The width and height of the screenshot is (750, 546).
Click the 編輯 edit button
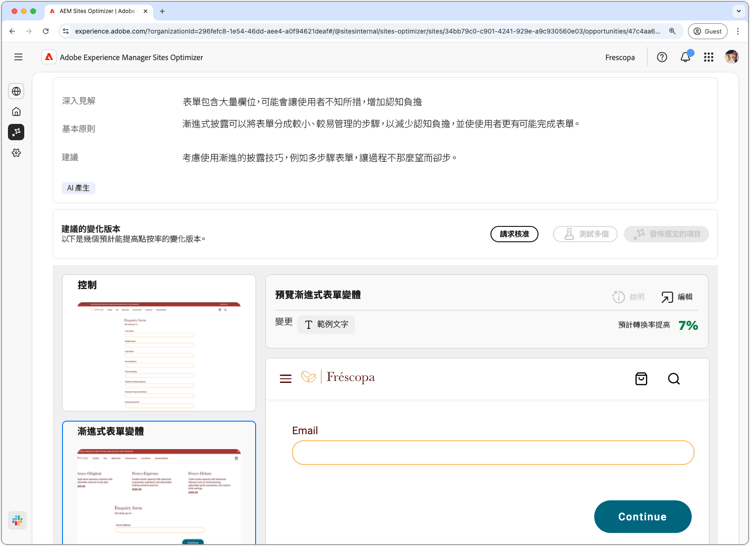coord(677,297)
